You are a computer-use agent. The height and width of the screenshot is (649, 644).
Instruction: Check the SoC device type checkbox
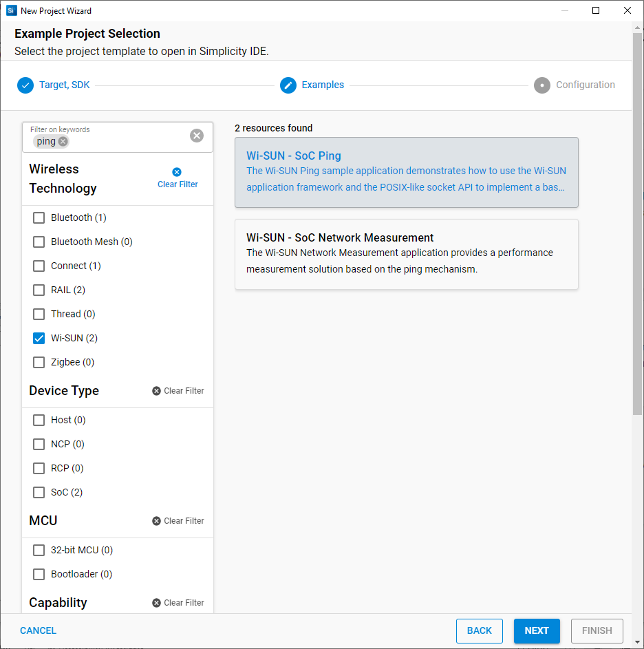point(39,492)
